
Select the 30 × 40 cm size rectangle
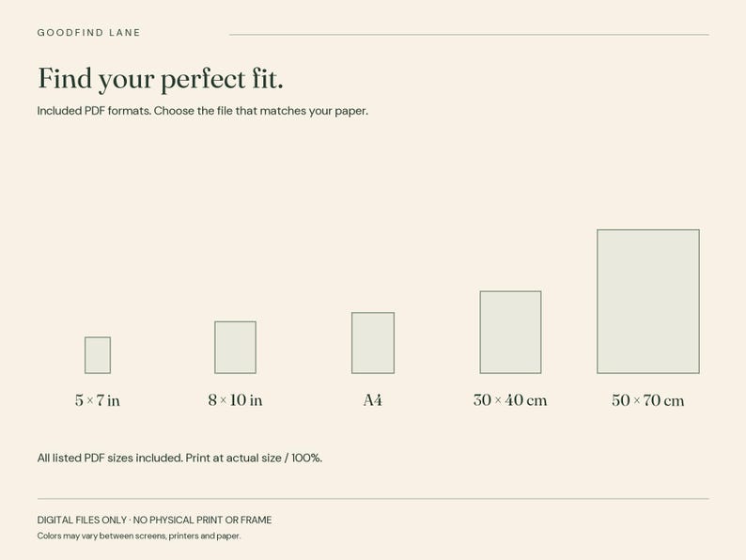pos(510,332)
